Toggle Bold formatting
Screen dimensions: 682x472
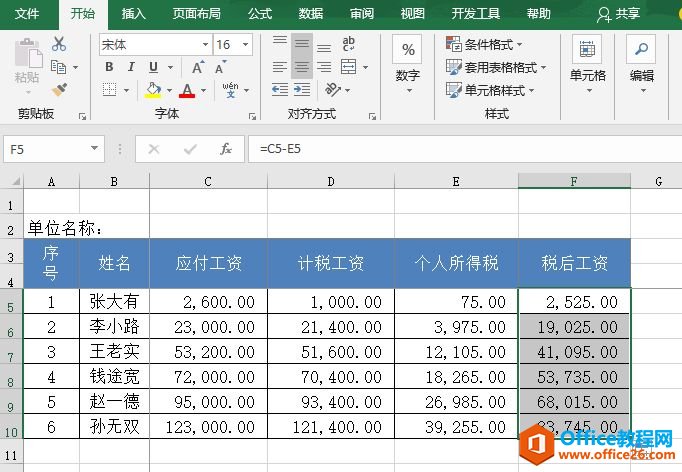pos(109,67)
